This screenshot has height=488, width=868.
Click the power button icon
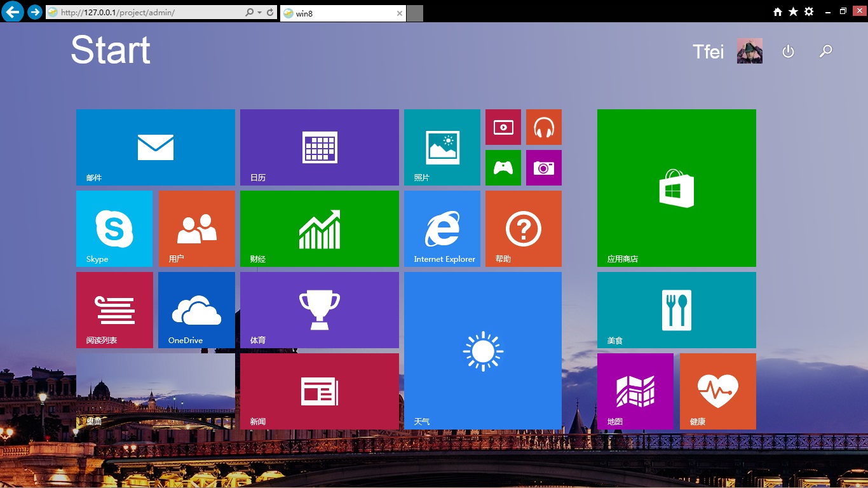point(788,51)
